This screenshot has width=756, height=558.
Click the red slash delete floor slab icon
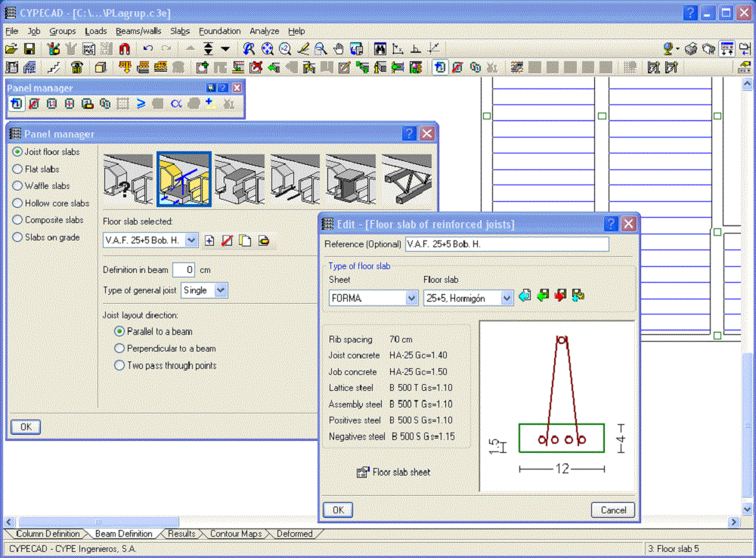pyautogui.click(x=227, y=240)
